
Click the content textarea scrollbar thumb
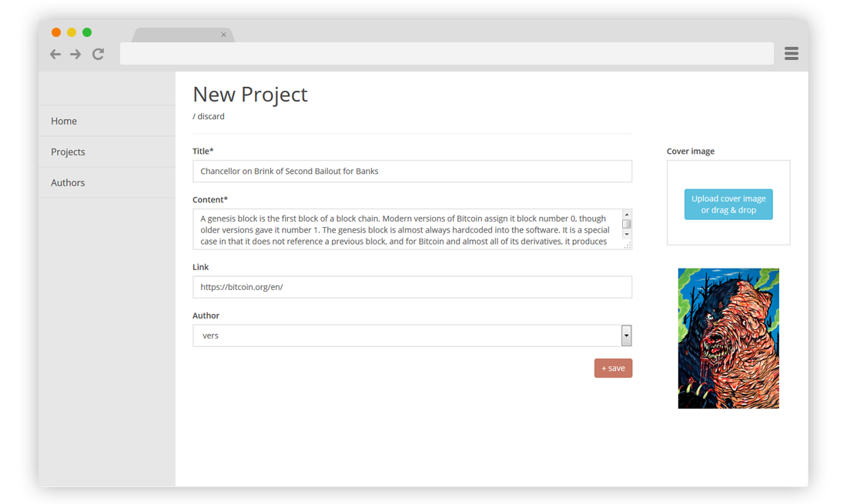tap(627, 224)
